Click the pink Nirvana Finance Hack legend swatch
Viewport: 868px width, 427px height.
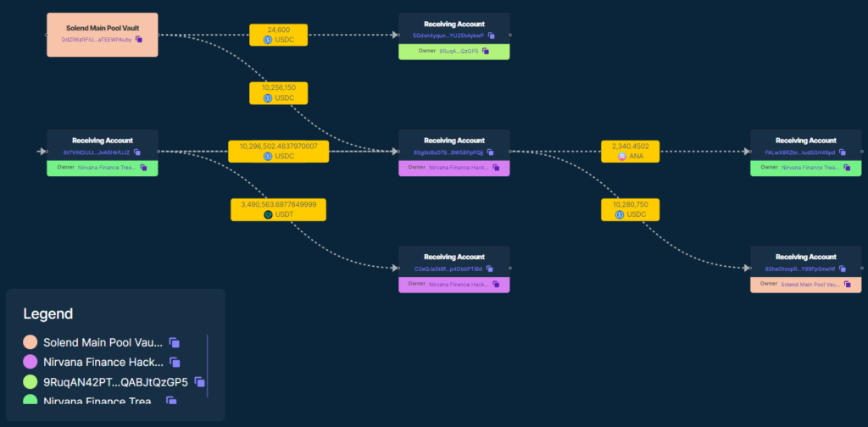point(30,362)
